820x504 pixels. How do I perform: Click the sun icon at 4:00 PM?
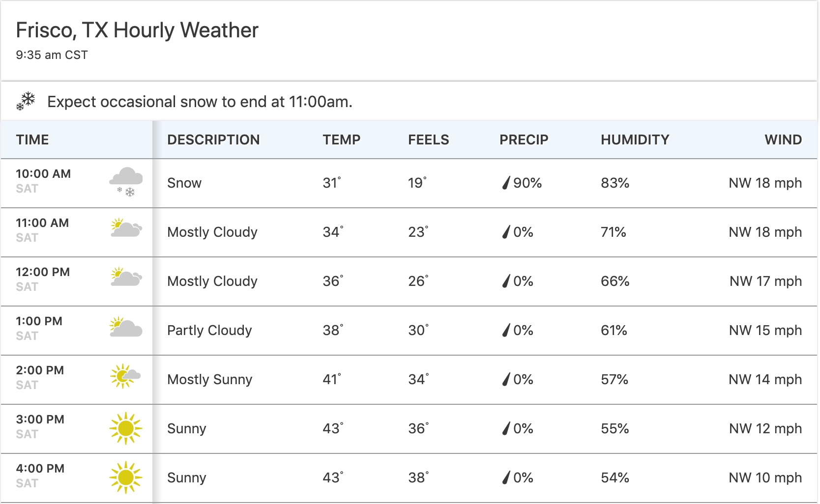(x=126, y=477)
